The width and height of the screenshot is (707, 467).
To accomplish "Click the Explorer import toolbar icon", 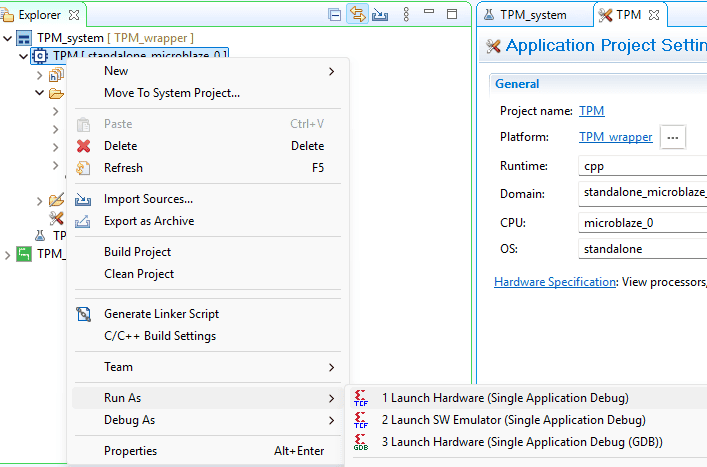I will pyautogui.click(x=380, y=15).
